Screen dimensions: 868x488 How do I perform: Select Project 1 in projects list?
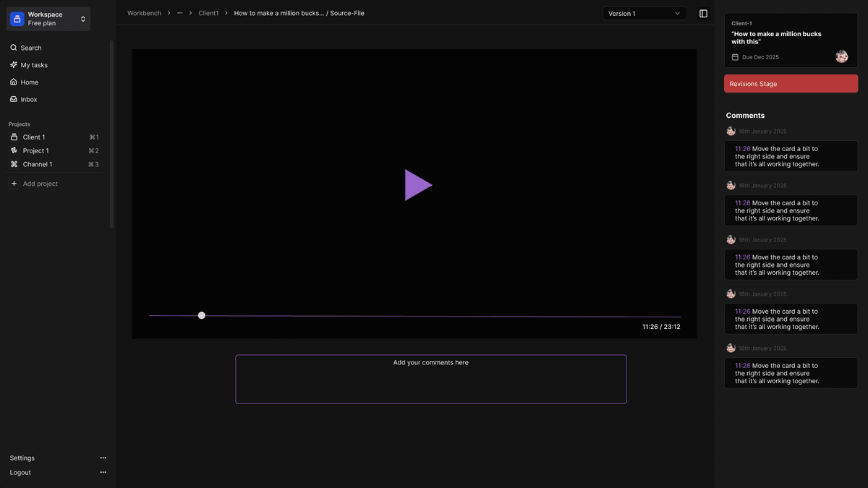click(x=35, y=151)
